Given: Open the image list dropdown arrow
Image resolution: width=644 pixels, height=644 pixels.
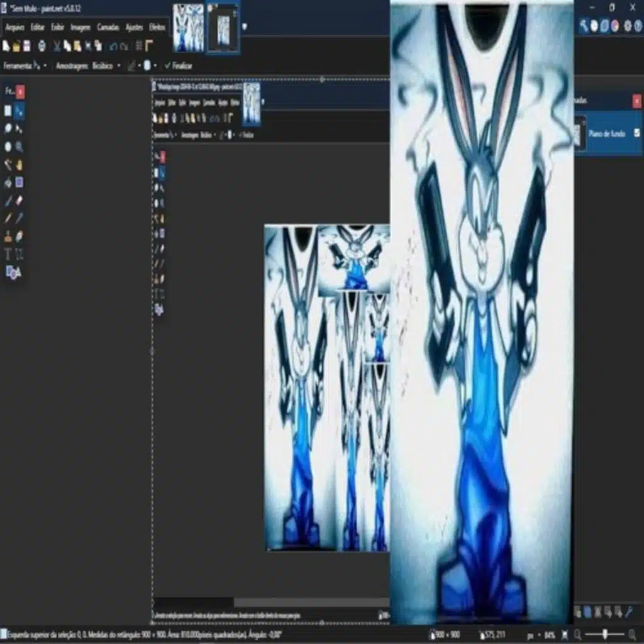Looking at the screenshot, I should [244, 26].
